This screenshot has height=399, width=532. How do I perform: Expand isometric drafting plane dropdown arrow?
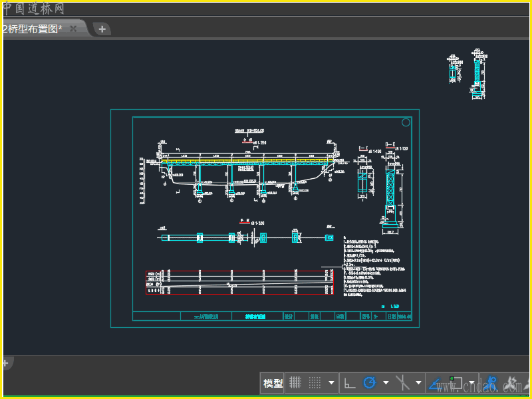418,383
